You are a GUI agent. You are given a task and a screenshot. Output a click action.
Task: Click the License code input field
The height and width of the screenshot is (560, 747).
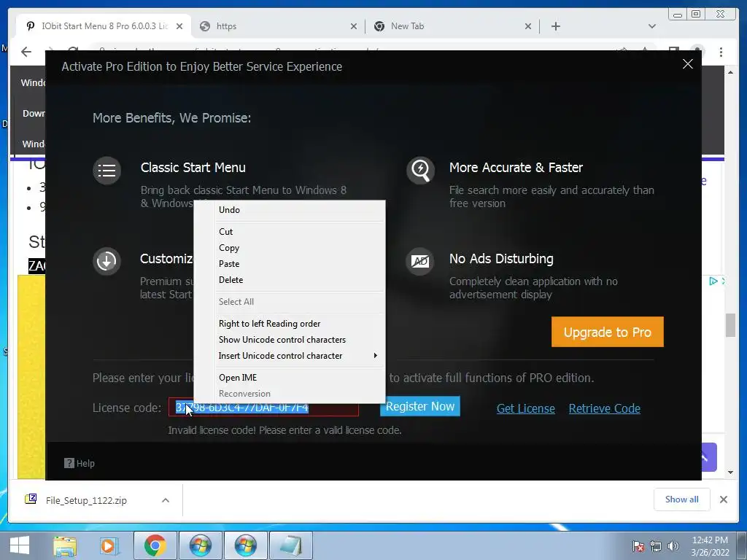(x=263, y=408)
